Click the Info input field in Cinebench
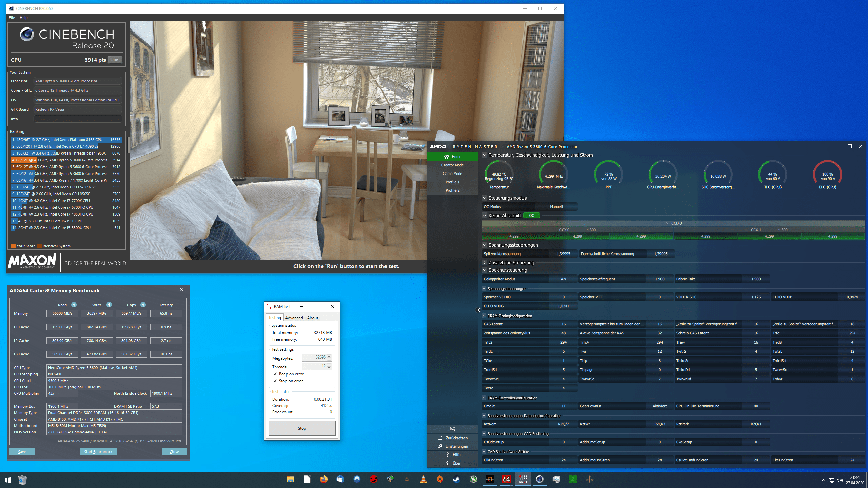Viewport: 868px width, 488px height. 78,119
